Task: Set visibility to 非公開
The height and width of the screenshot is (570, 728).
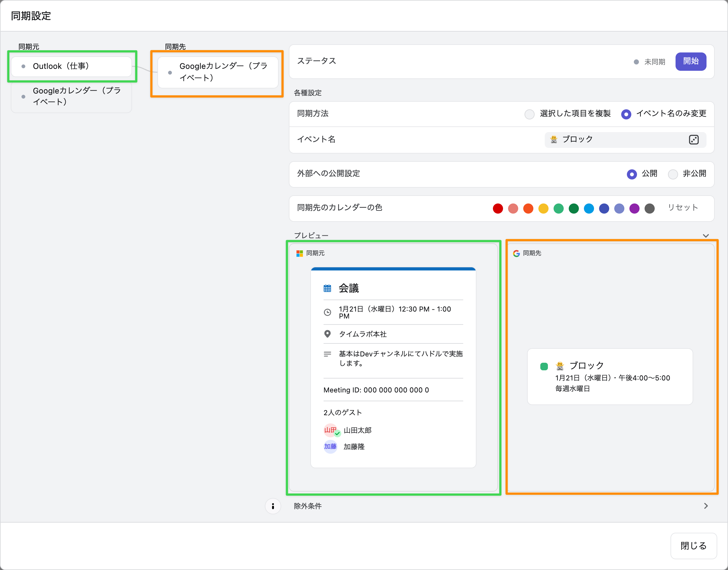Action: pyautogui.click(x=673, y=174)
